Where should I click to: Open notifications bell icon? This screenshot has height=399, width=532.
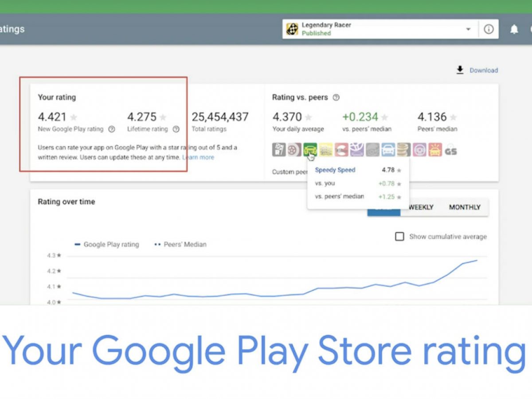pyautogui.click(x=514, y=29)
